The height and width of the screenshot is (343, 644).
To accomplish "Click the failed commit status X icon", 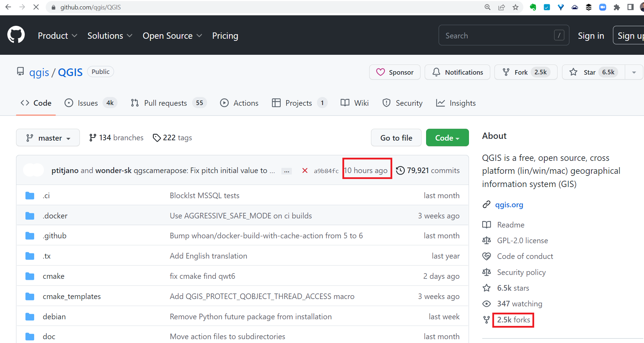I will 305,171.
